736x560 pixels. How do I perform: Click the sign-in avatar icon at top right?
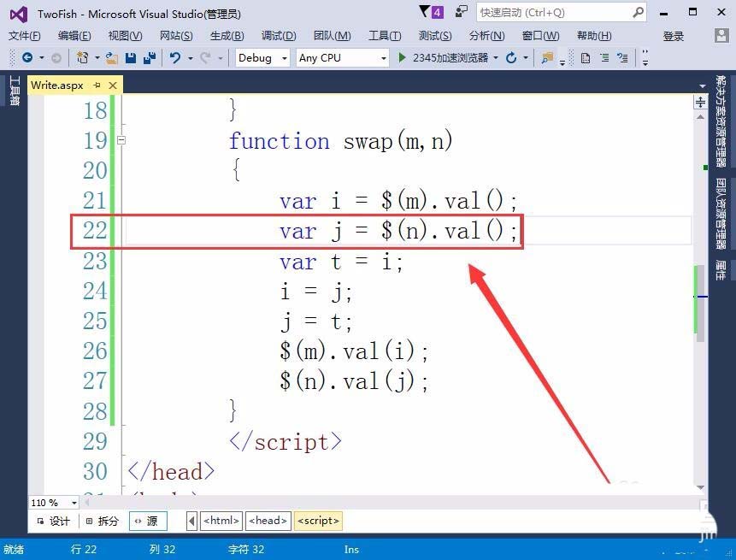(721, 35)
